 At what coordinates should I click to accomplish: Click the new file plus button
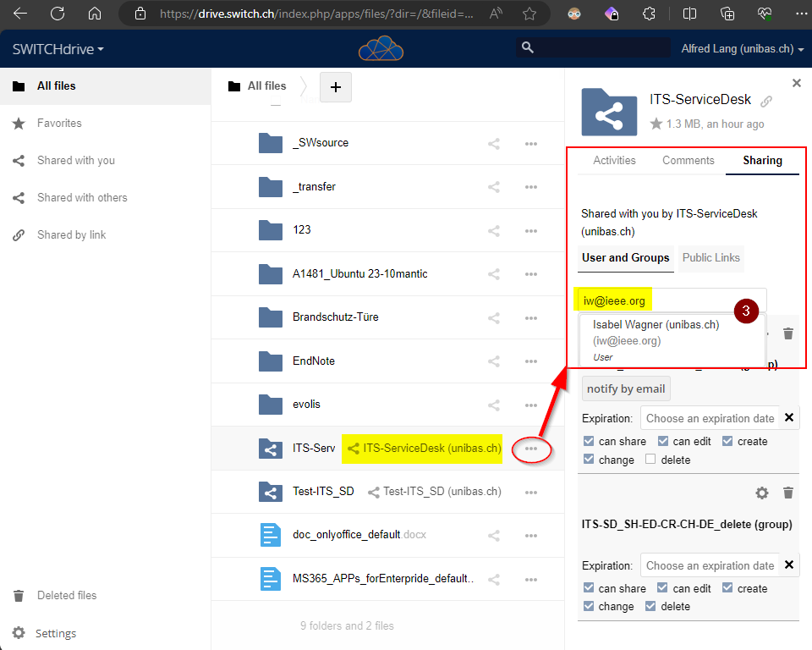[x=336, y=87]
